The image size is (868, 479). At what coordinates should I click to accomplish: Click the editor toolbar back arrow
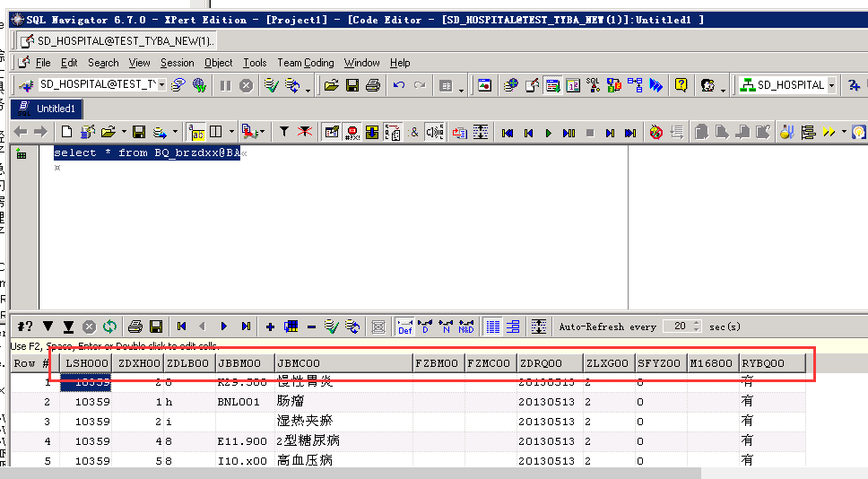[21, 132]
